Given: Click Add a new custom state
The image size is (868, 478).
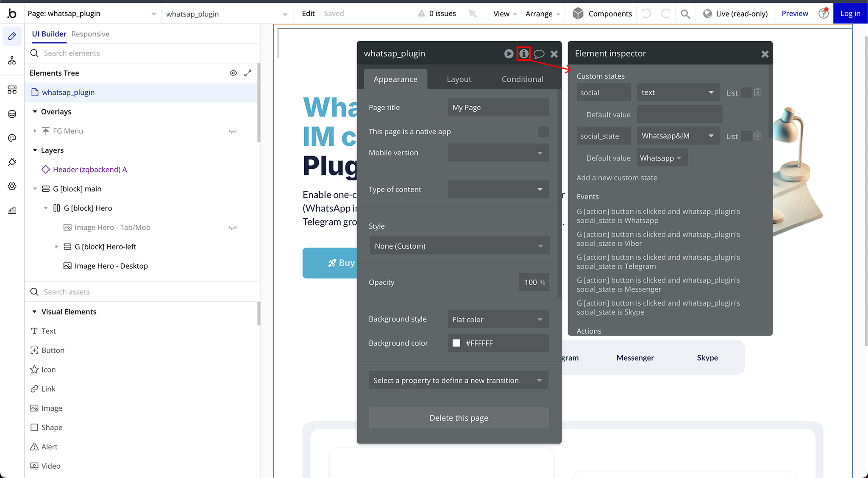Looking at the screenshot, I should 617,178.
